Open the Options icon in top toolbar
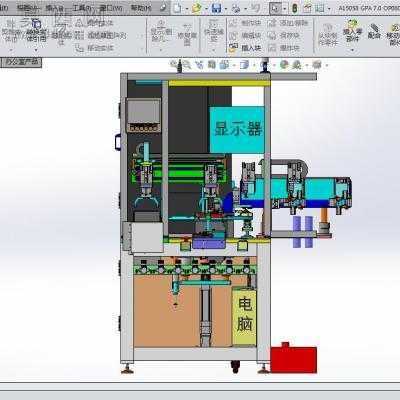The image size is (400, 400). [x=320, y=8]
